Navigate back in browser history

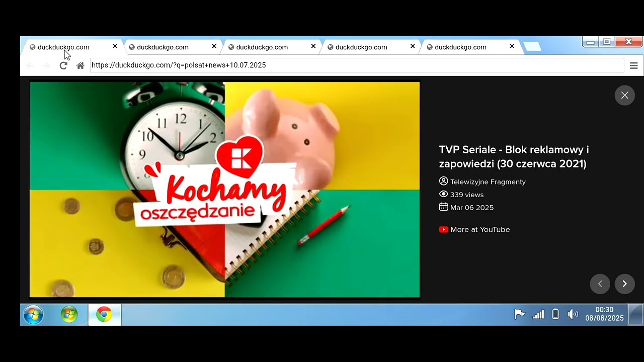30,65
